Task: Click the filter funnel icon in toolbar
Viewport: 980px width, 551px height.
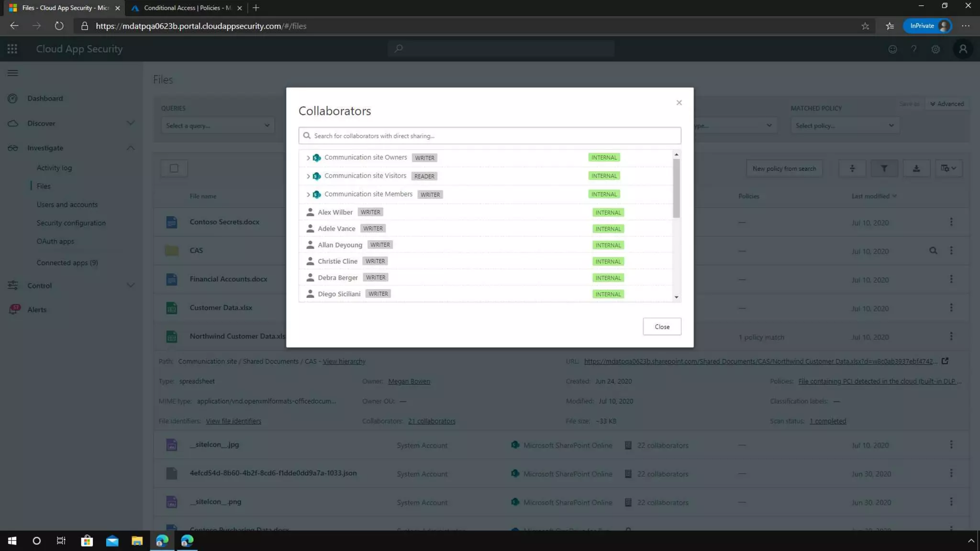Action: 884,168
